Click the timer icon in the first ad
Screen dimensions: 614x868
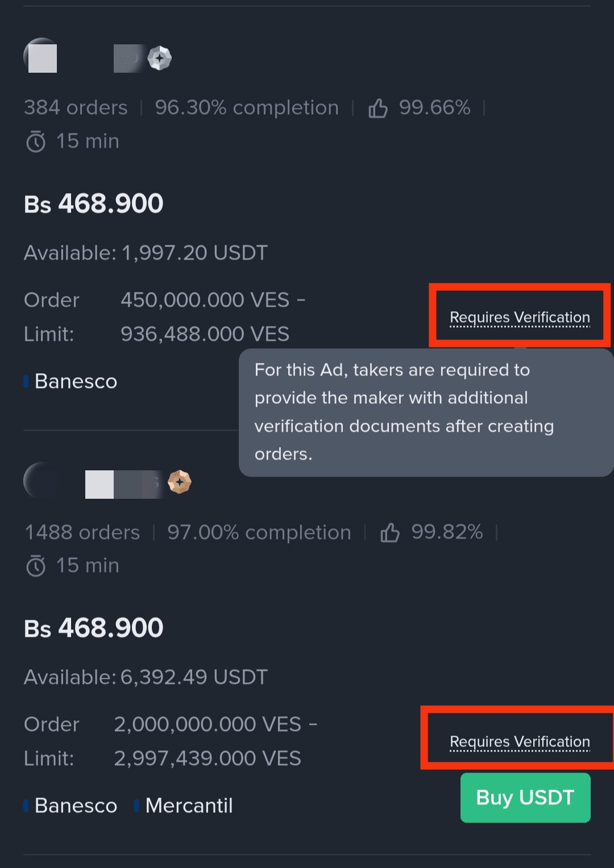(x=36, y=141)
